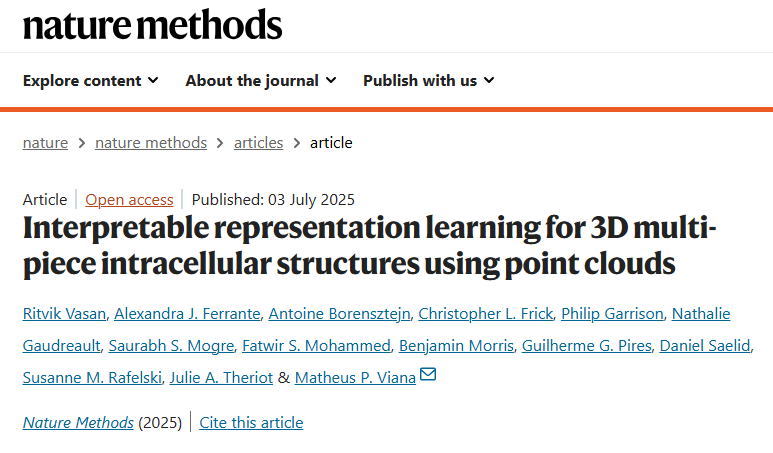Open author Ritvik Vasan's details
Viewport: 773px width, 453px height.
click(64, 314)
